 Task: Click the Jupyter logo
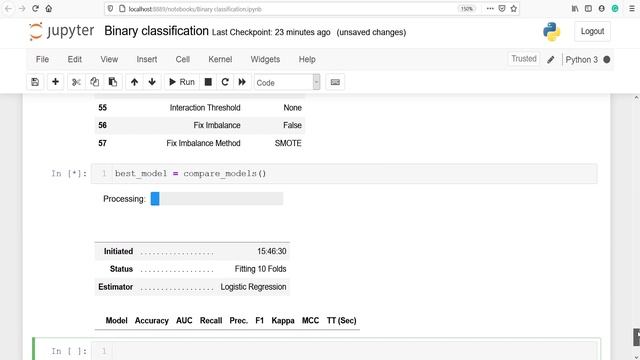[x=62, y=31]
